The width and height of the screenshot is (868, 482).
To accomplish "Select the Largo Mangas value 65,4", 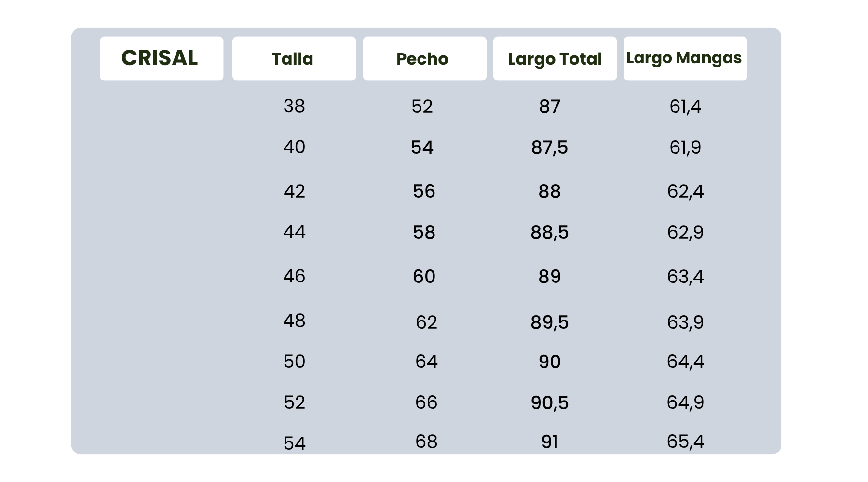I will click(685, 442).
